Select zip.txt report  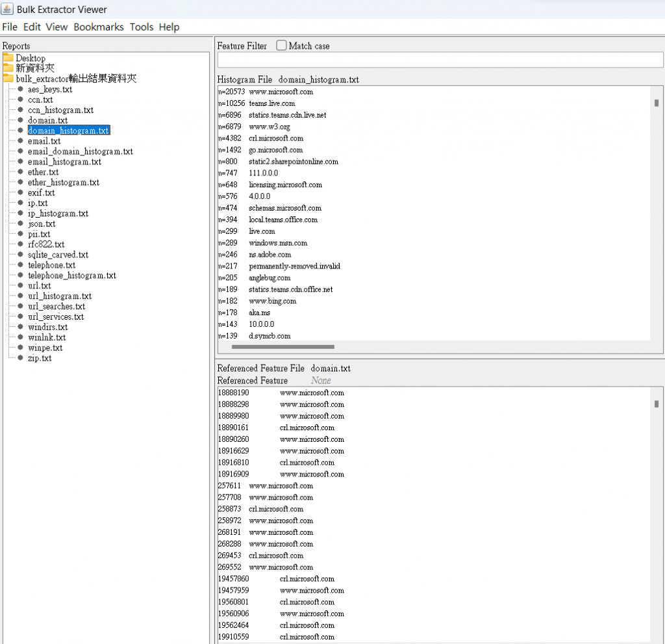[40, 358]
